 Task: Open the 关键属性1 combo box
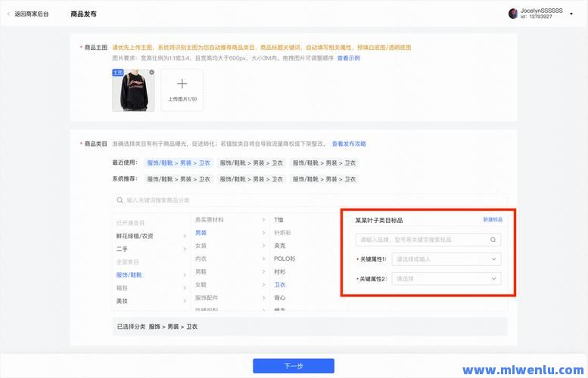tap(446, 259)
